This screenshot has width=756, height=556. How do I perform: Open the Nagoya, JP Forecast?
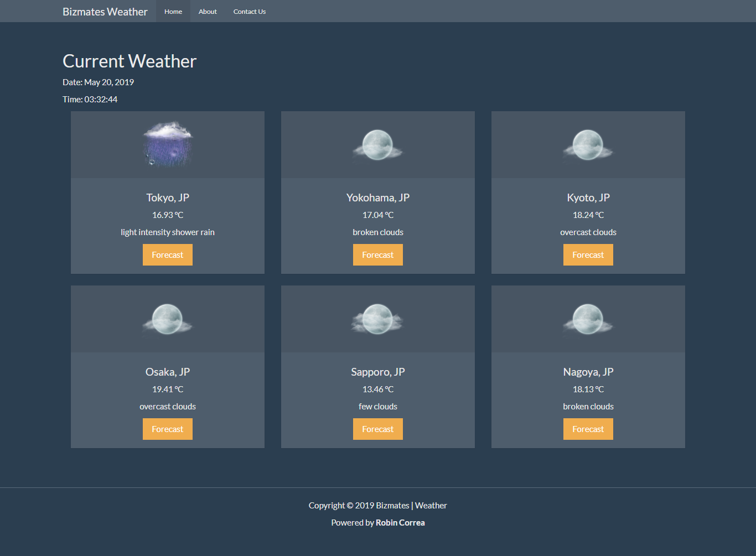click(588, 429)
